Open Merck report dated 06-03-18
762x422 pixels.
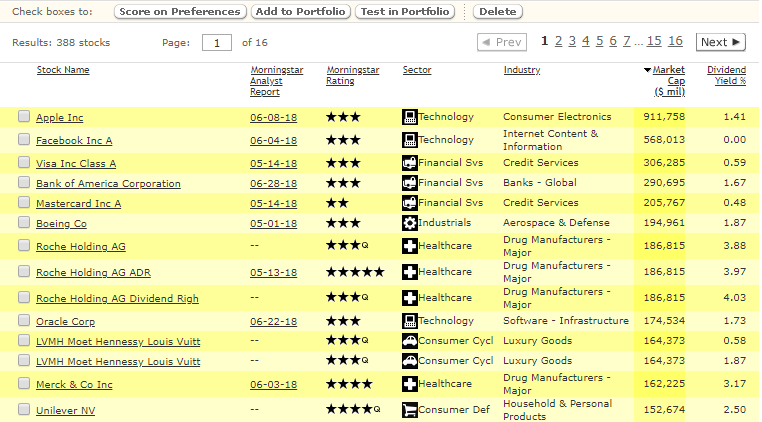pos(274,385)
